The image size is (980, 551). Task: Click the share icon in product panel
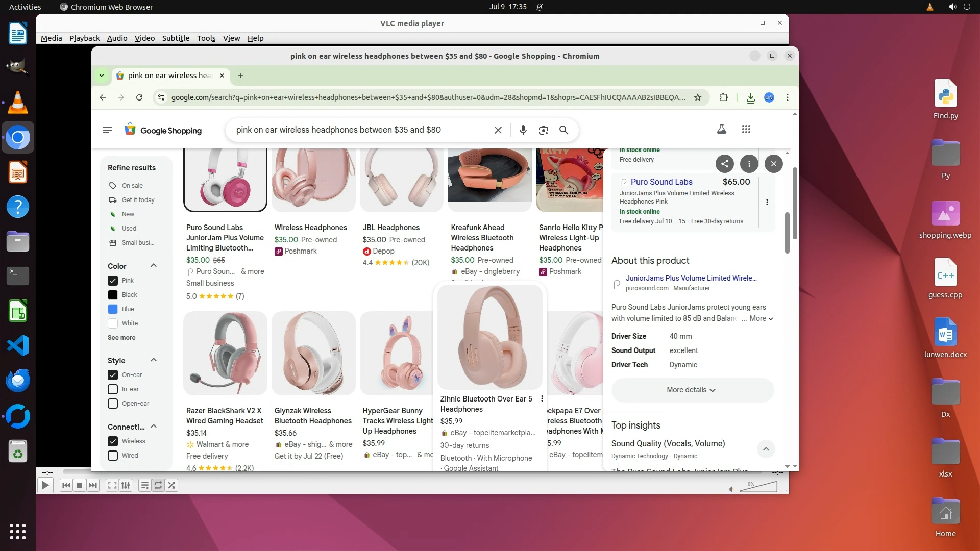point(724,164)
